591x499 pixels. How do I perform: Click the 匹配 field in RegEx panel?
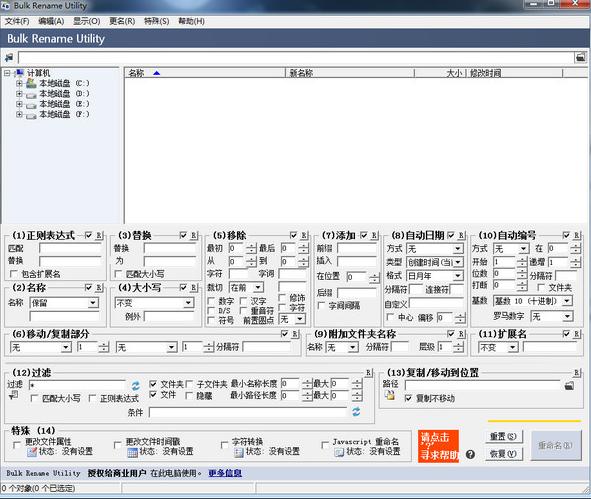pyautogui.click(x=70, y=248)
